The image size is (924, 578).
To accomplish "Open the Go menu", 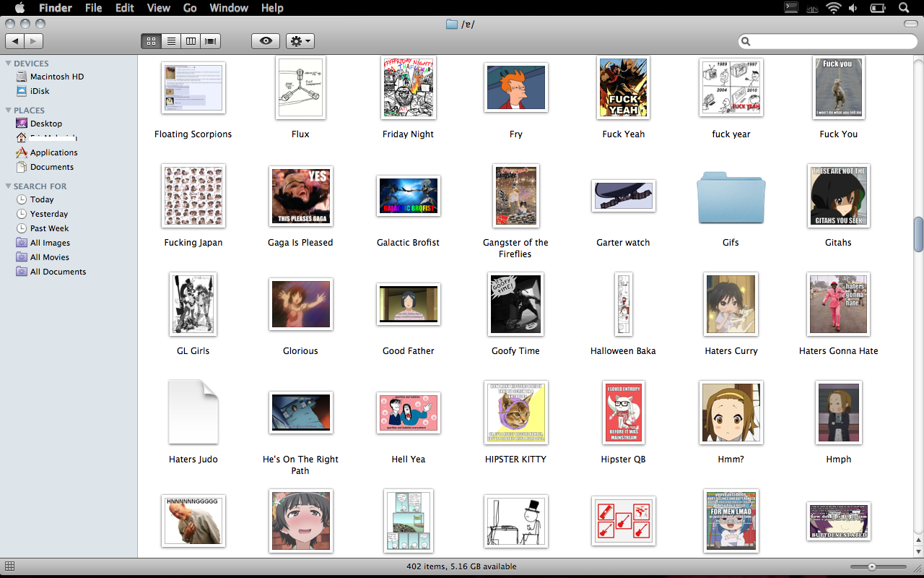I will coord(190,8).
